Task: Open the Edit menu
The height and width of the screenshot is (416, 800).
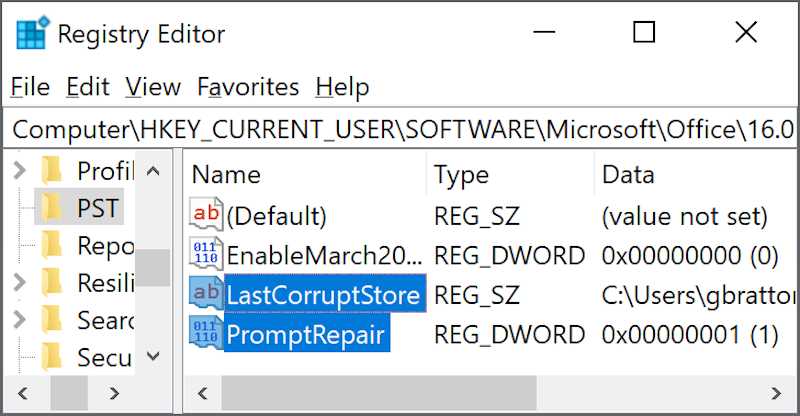Action: point(88,87)
